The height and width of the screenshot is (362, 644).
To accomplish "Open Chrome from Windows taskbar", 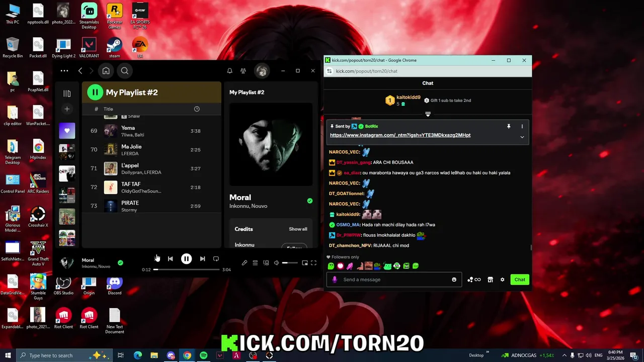I will tap(187, 355).
